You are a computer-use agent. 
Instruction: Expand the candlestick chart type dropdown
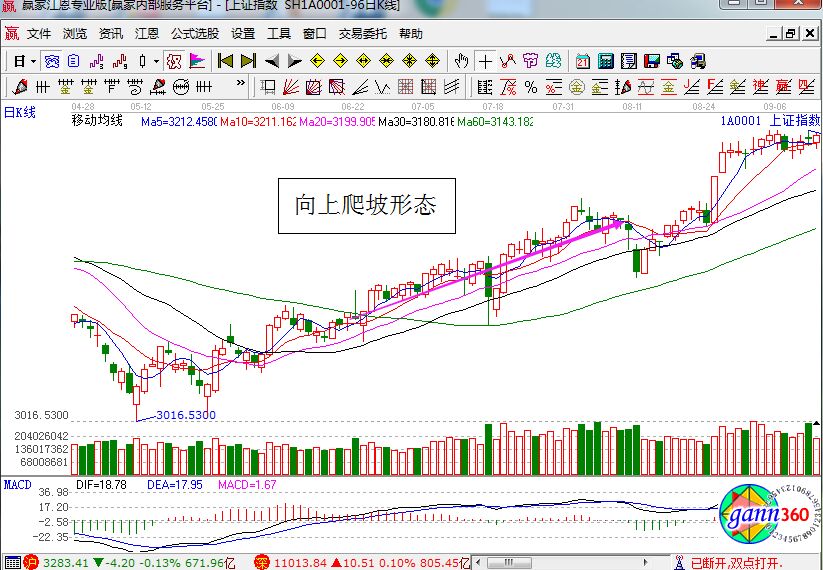(155, 61)
